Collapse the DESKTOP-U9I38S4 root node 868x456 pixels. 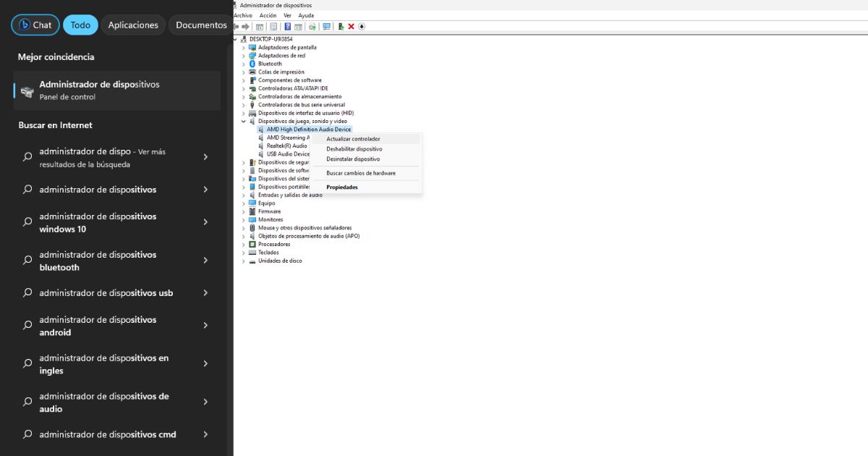[236, 39]
